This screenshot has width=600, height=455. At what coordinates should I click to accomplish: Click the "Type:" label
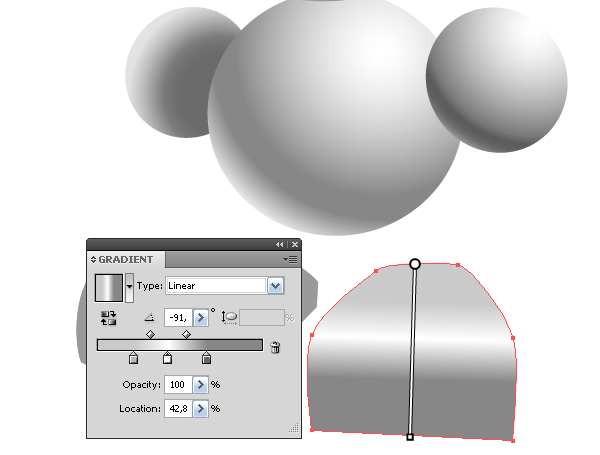point(150,286)
